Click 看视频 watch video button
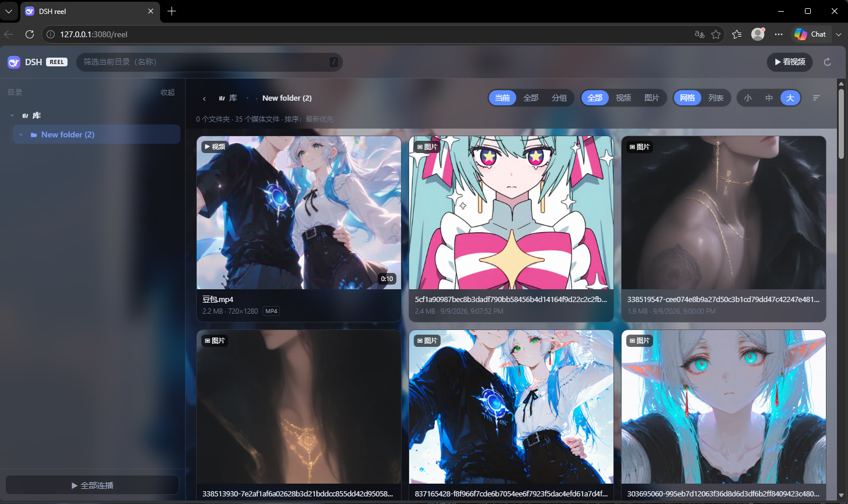The height and width of the screenshot is (504, 848). pos(790,62)
